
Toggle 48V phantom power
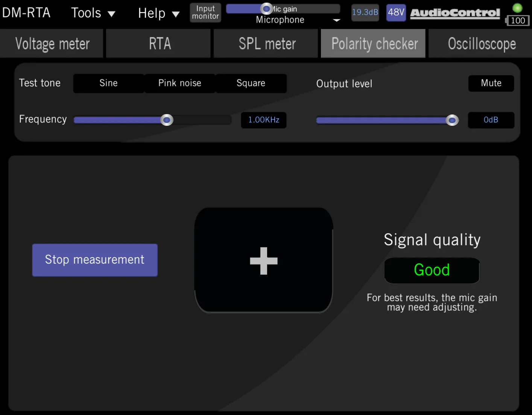pos(396,12)
